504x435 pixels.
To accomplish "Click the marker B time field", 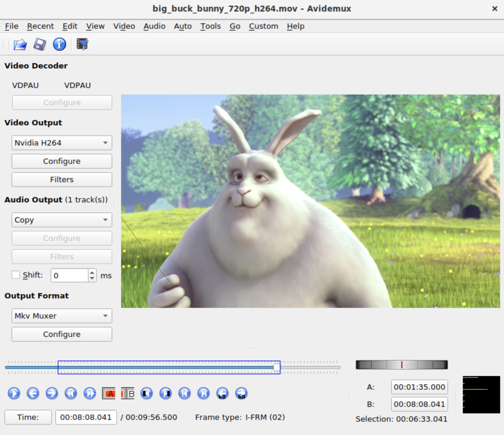I will click(419, 404).
